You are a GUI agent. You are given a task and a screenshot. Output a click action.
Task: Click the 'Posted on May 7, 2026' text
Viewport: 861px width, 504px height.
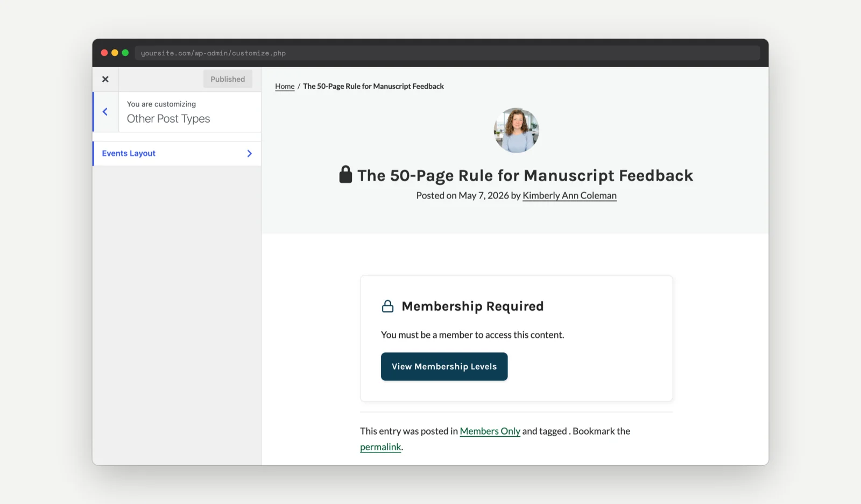coord(462,195)
